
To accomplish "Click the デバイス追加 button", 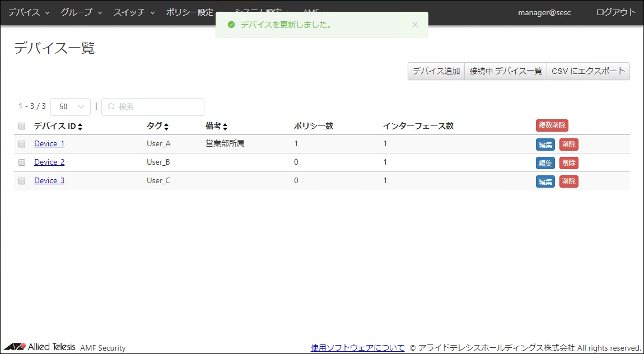I will 436,71.
